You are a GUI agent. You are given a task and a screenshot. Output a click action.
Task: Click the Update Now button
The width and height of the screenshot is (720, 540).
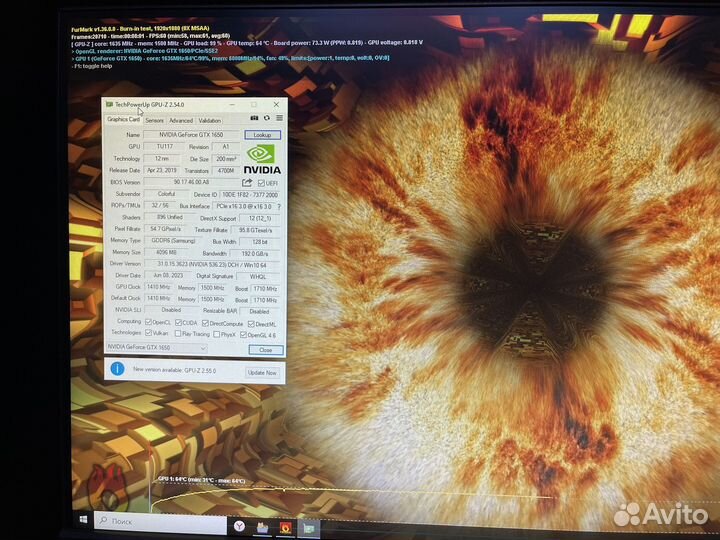pyautogui.click(x=261, y=372)
